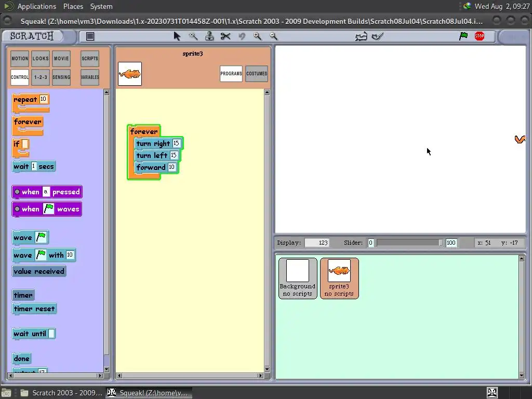Edit turn right degrees field in script
Screen dimensions: 532x399
176,143
